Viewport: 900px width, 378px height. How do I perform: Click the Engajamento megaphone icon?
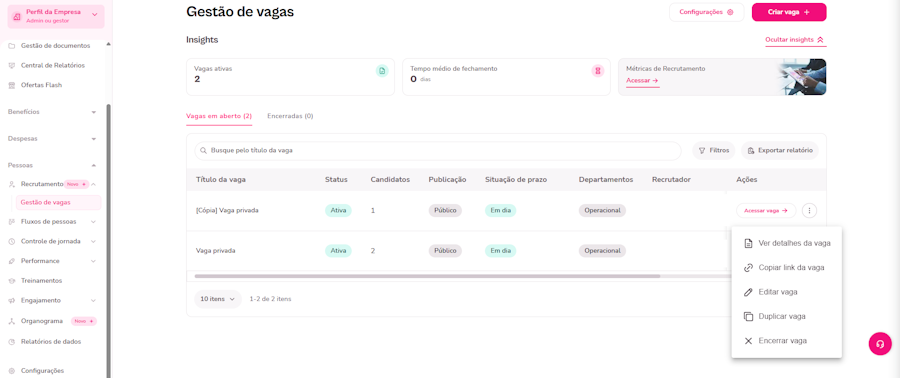point(11,301)
